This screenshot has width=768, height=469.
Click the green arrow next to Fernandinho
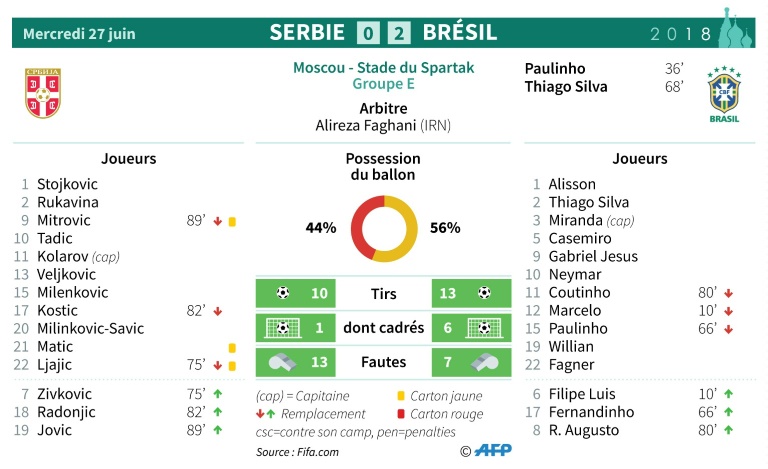click(x=728, y=412)
